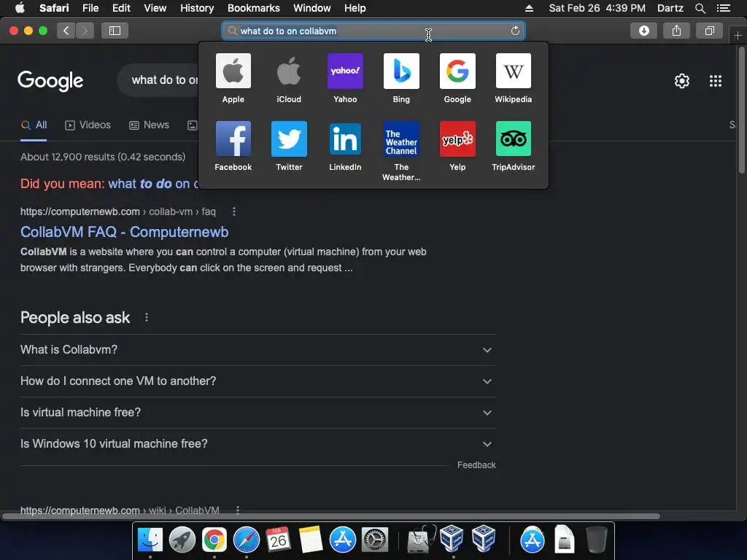Open Calendar from the Dock
The width and height of the screenshot is (747, 560).
pos(278,540)
